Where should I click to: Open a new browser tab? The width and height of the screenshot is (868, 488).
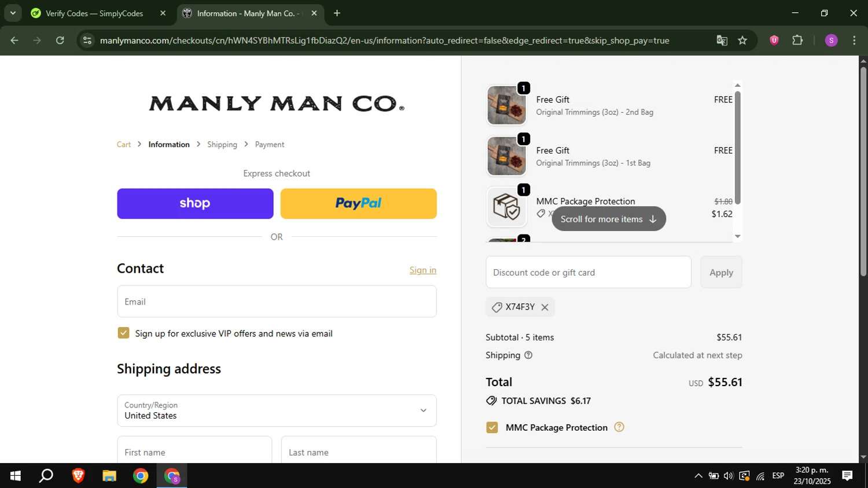pos(337,13)
